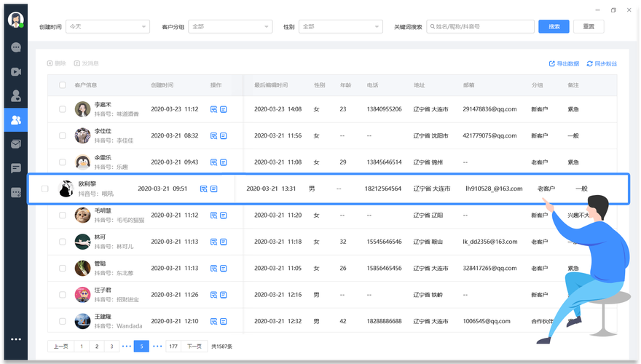Viewport: 641px width, 364px height.
Task: Tick the select-all checkbox in table header
Action: tap(63, 85)
